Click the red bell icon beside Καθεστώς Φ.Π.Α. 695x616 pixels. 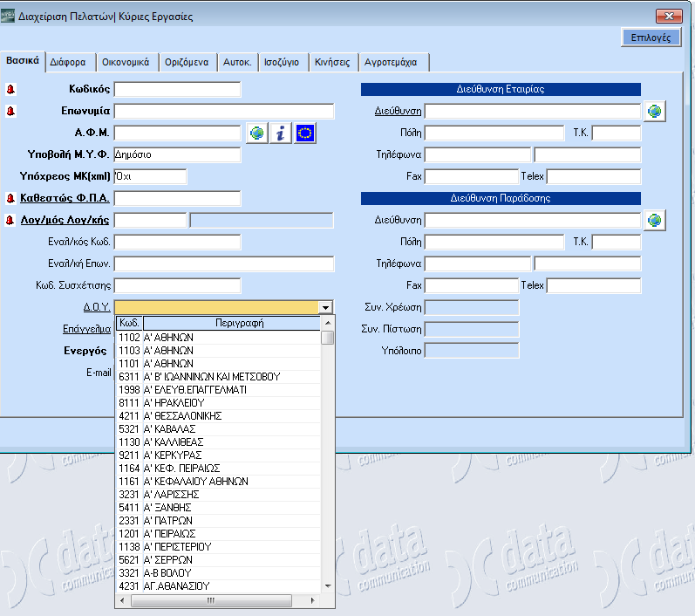[10, 198]
